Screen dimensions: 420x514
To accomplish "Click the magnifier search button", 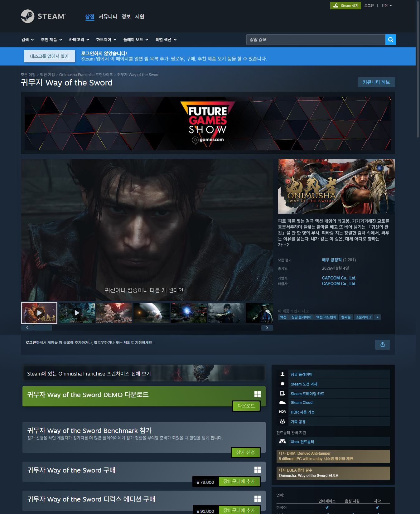I will tap(390, 40).
